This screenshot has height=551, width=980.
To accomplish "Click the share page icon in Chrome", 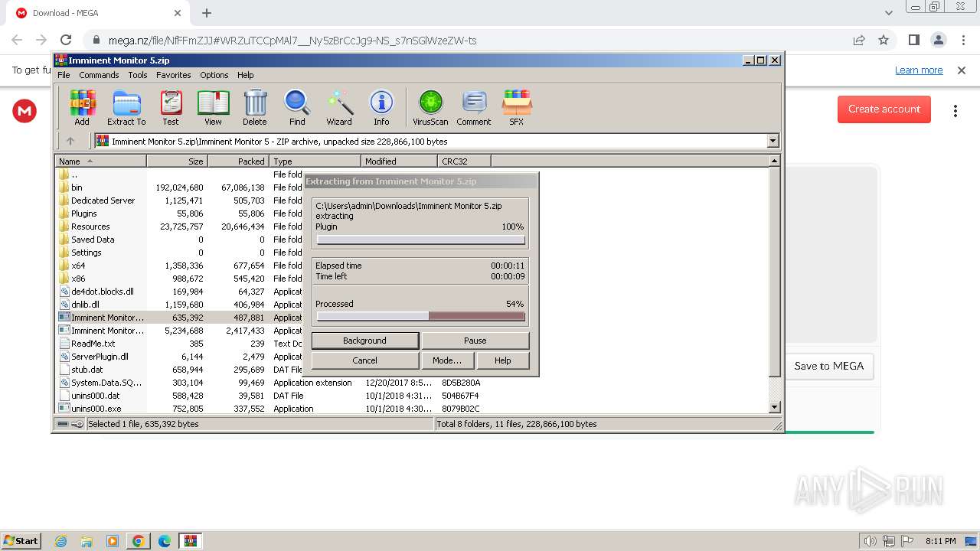I will click(859, 40).
